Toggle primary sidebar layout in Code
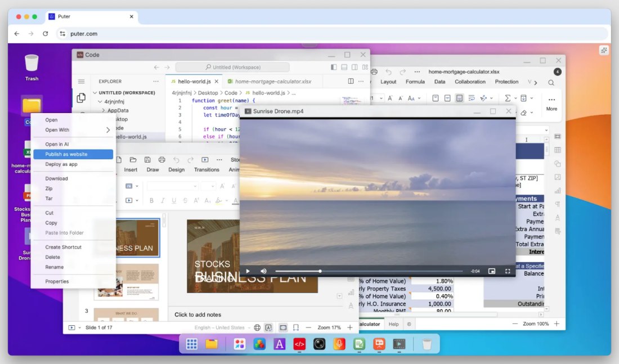This screenshot has width=619, height=364. point(334,67)
